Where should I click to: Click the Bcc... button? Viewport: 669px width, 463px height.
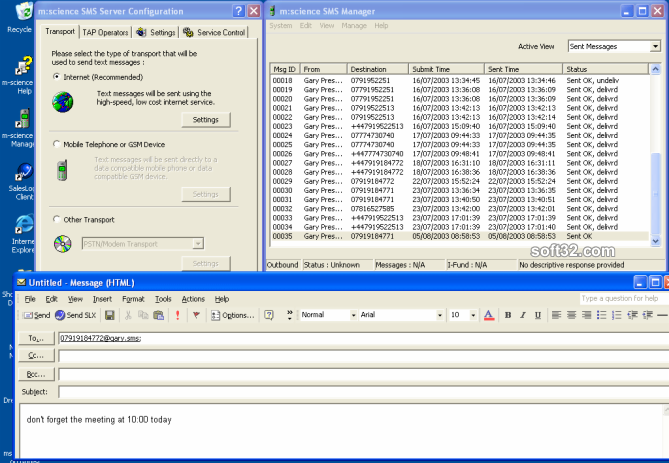pos(36,374)
